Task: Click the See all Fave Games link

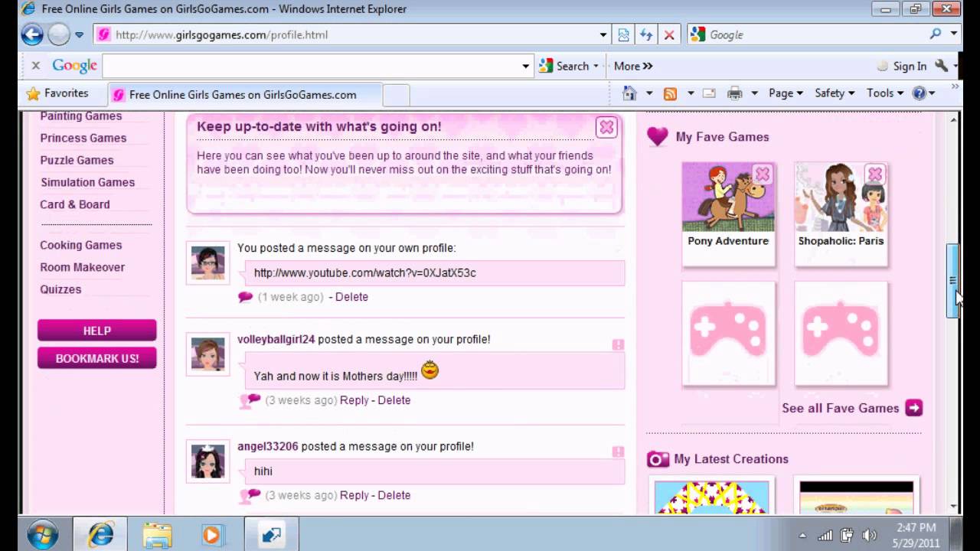Action: tap(840, 408)
